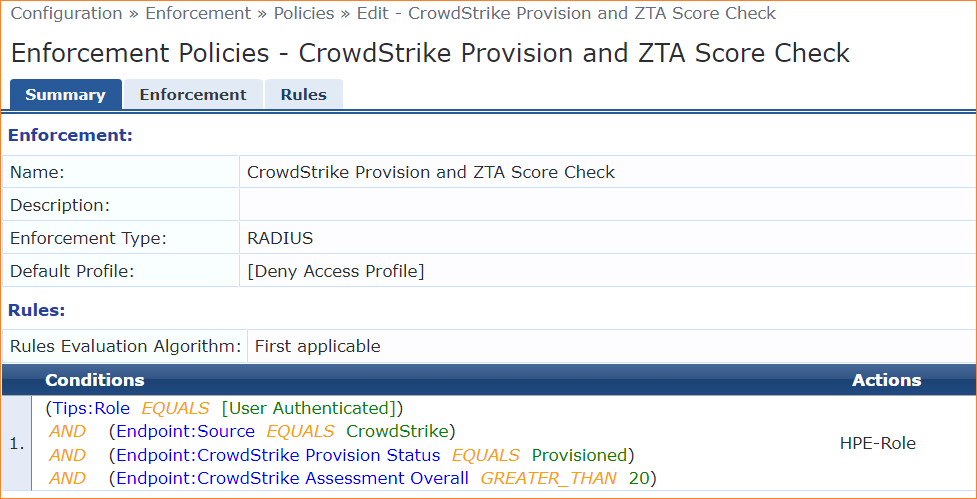Select rule number 1 cell
977x499 pixels.
pos(17,444)
